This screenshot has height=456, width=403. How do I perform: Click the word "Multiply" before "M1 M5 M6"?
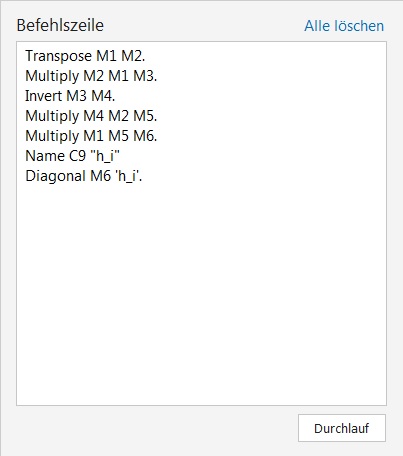(x=52, y=136)
